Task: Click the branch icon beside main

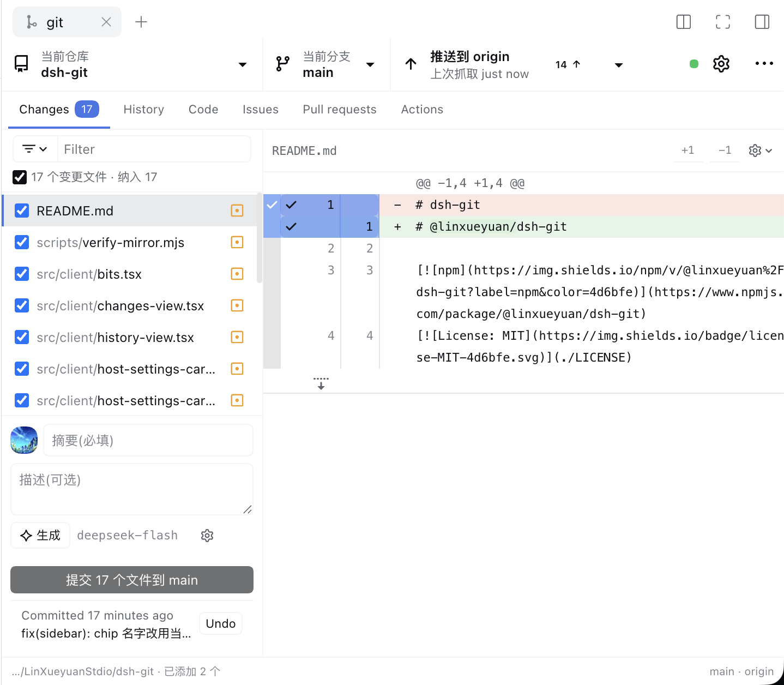Action: click(282, 64)
